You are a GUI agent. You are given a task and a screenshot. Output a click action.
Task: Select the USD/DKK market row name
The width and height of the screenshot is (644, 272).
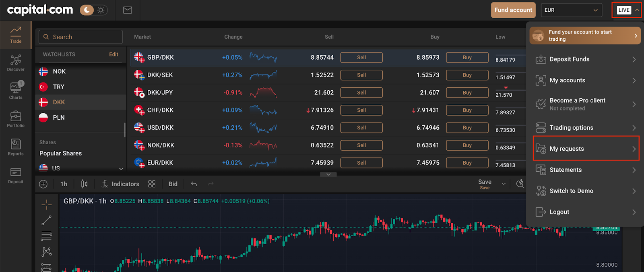pyautogui.click(x=160, y=128)
